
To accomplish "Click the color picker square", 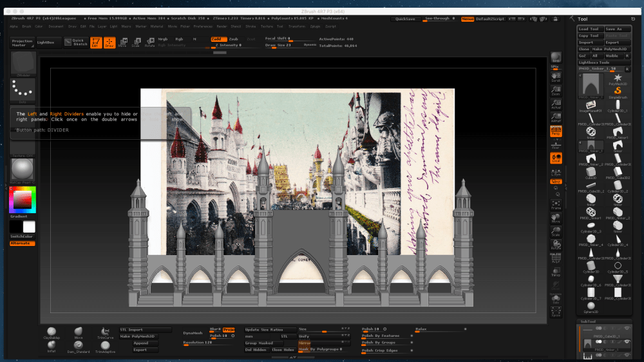I will (x=22, y=200).
